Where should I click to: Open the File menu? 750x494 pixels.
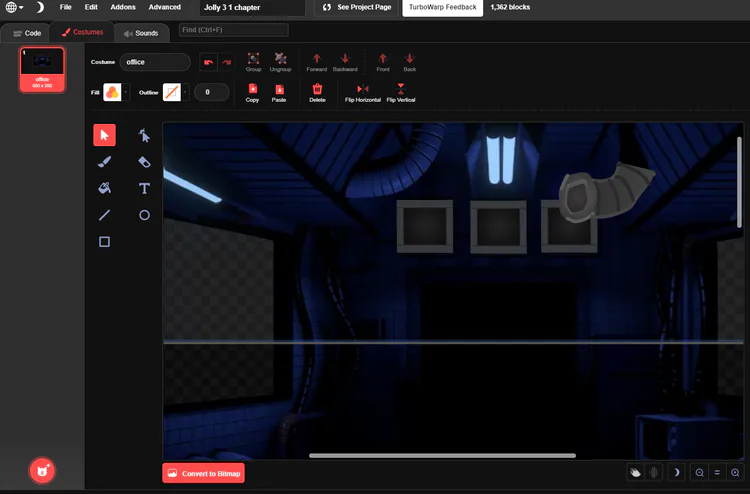click(66, 7)
